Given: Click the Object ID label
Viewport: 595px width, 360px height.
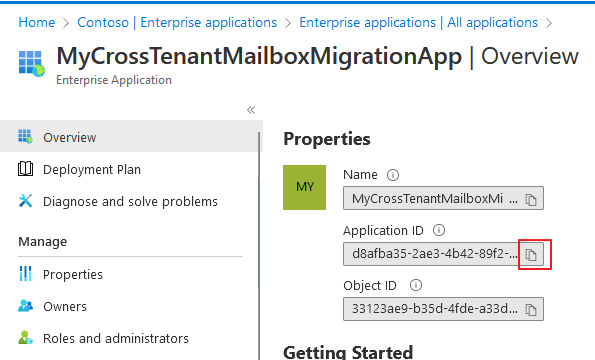Looking at the screenshot, I should pos(370,285).
